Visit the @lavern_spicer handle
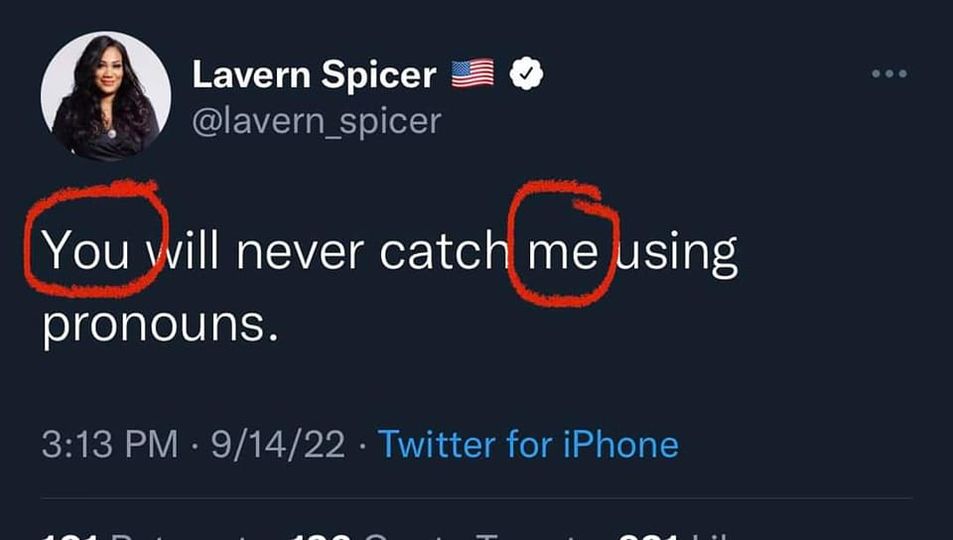Screen dimensions: 953x540 pos(316,121)
